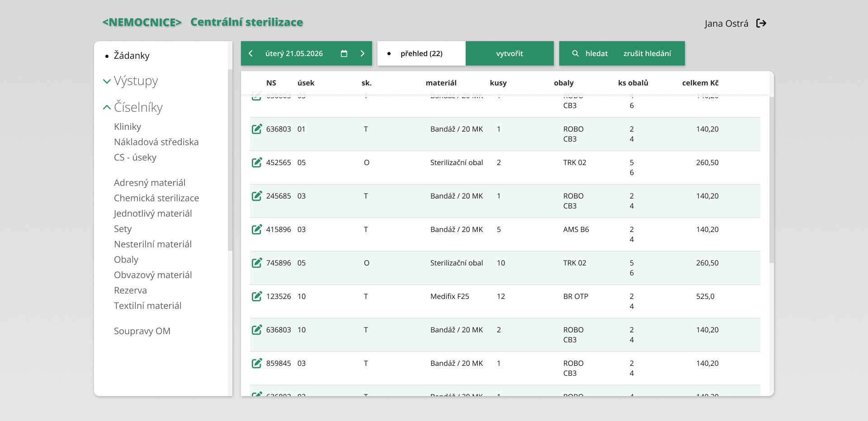Click the hledat button
The height and width of the screenshot is (421, 868).
(x=596, y=53)
